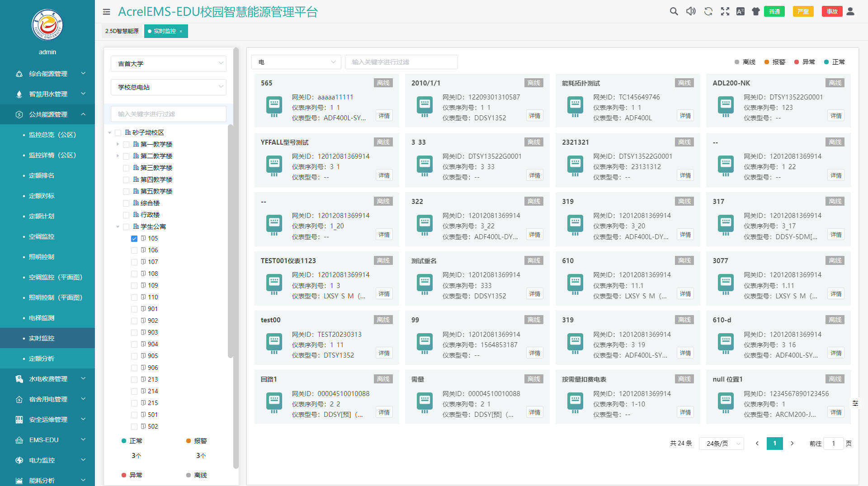Image resolution: width=868 pixels, height=486 pixels.
Task: Click the meter icon on card 回路1
Action: pyautogui.click(x=274, y=403)
